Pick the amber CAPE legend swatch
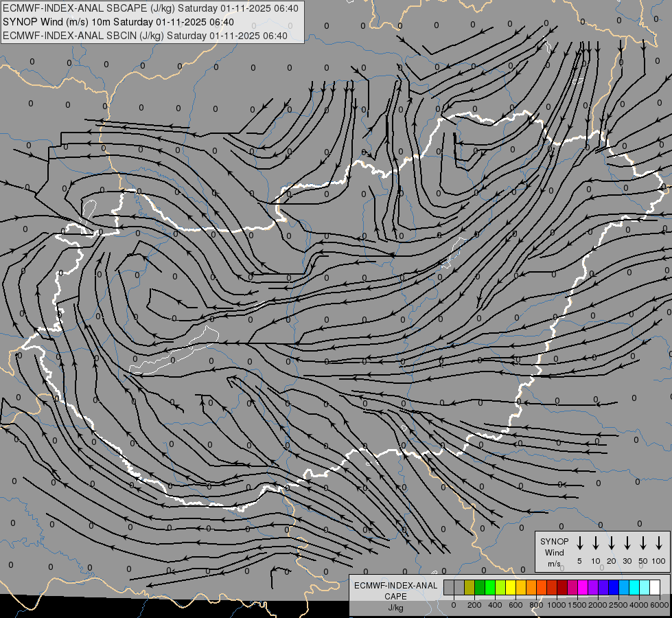This screenshot has height=618, width=672. pos(521,587)
